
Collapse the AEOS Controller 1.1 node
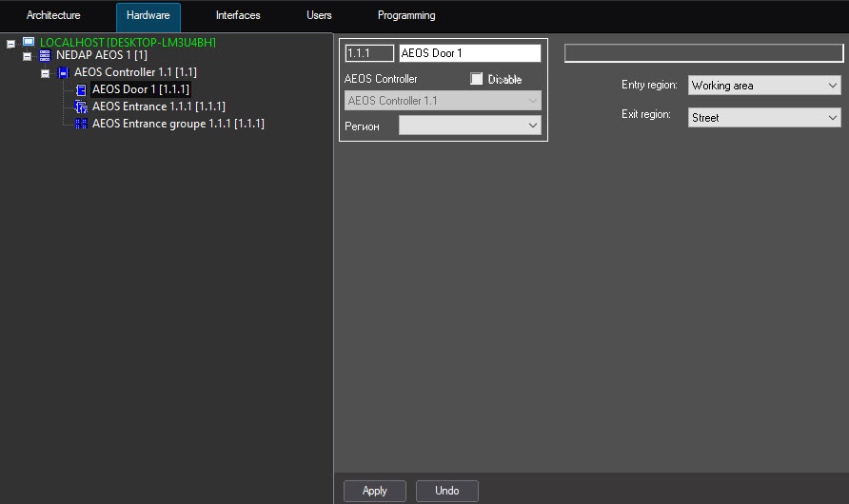click(46, 73)
